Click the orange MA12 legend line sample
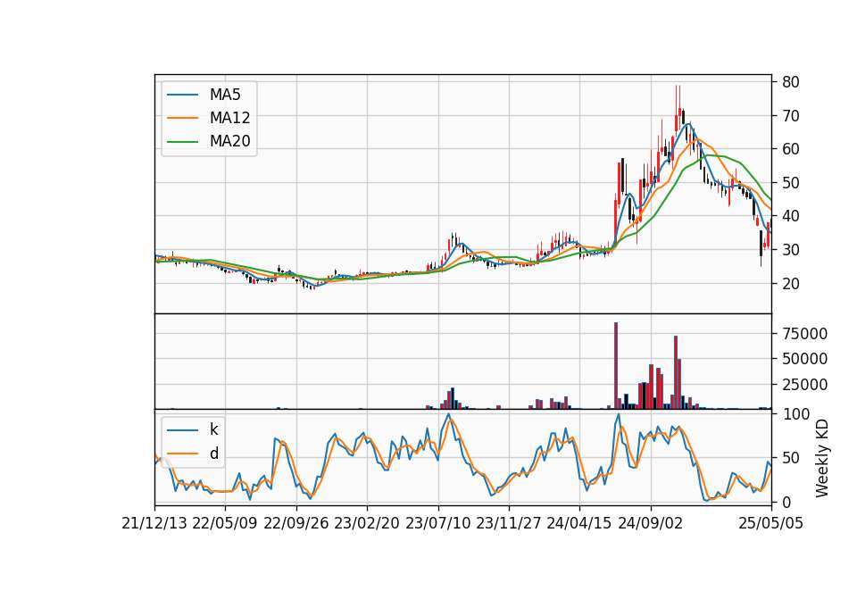 [182, 118]
